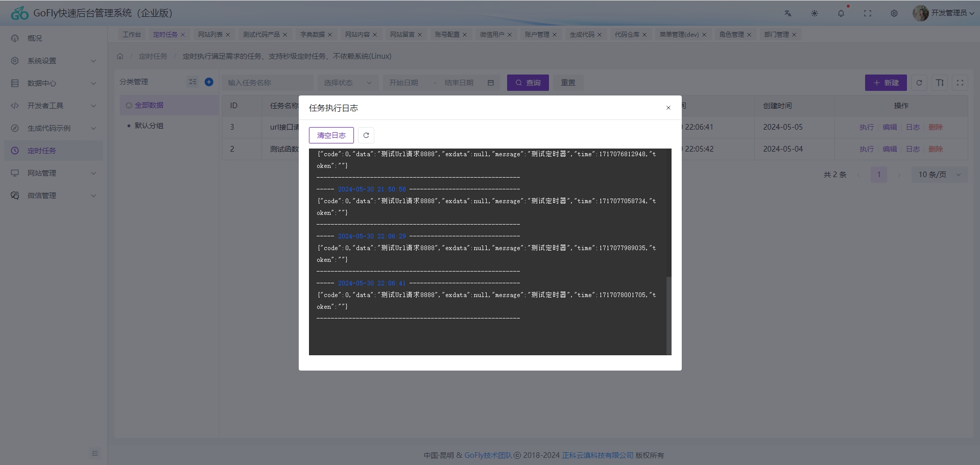The width and height of the screenshot is (980, 465).
Task: Toggle table fullscreen icon
Action: click(960, 83)
